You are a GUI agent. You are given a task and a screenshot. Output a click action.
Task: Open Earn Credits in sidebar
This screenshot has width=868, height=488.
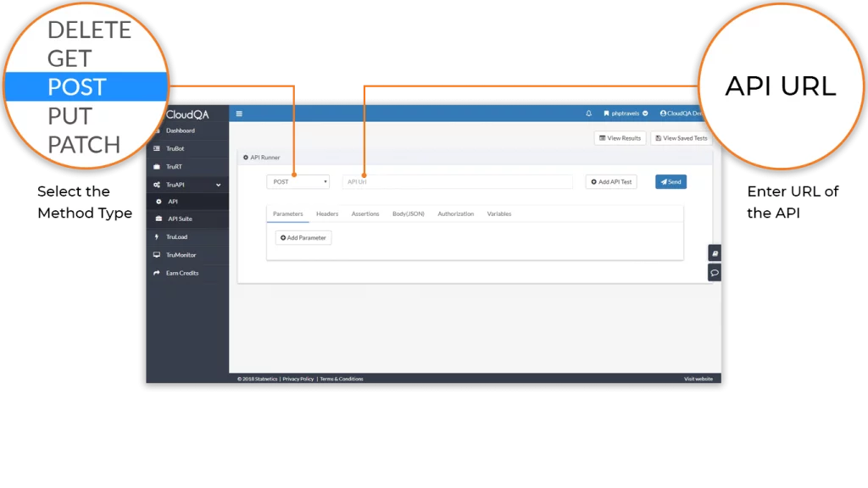pos(187,274)
